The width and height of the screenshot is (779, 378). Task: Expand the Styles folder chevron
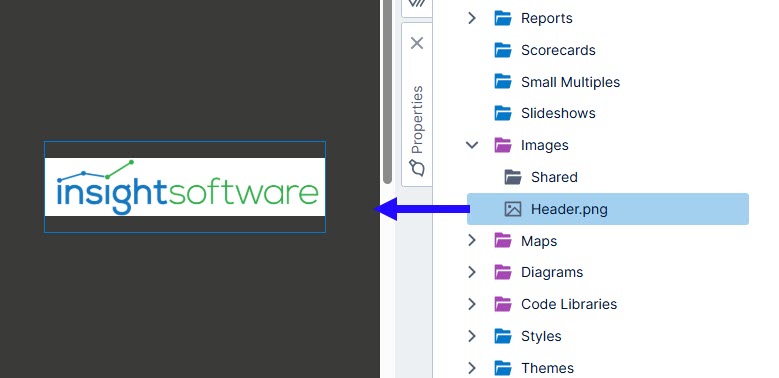tap(472, 336)
